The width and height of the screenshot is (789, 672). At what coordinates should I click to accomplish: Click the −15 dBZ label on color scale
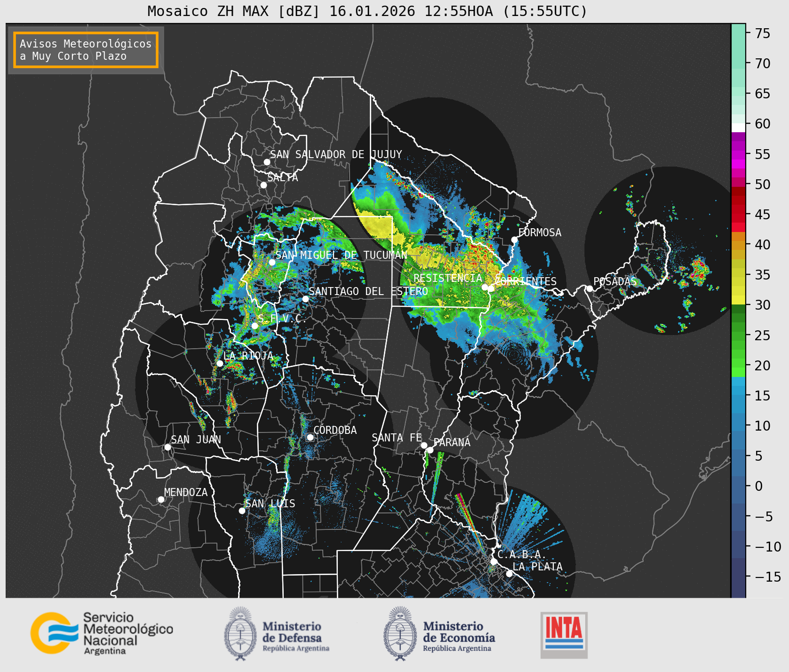coord(768,576)
